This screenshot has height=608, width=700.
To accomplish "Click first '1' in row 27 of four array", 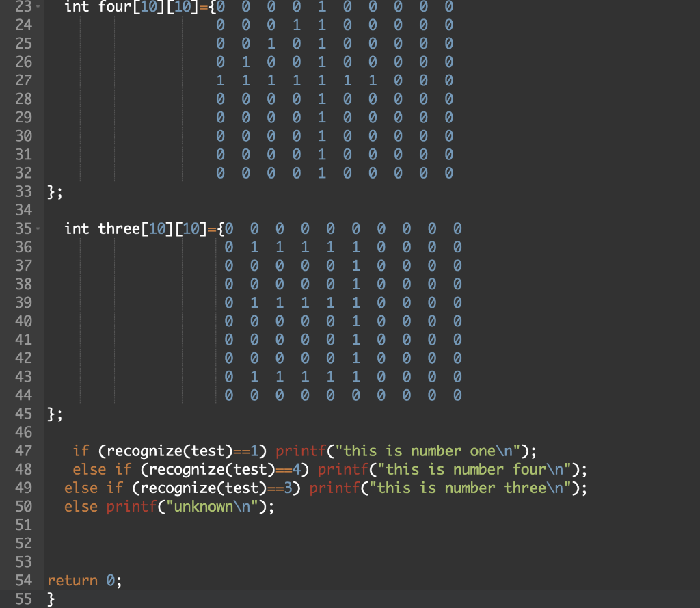I will tap(220, 81).
